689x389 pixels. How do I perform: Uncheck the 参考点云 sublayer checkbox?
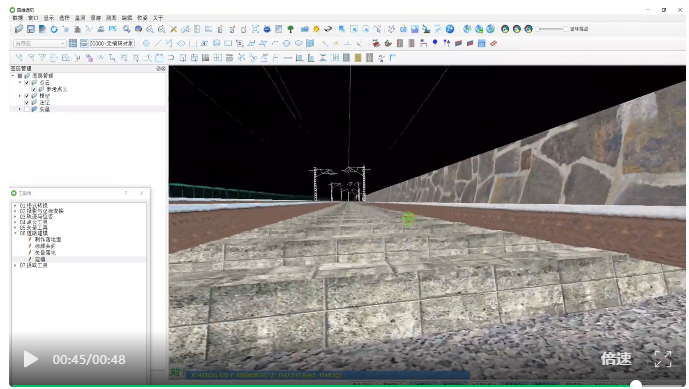(x=34, y=89)
